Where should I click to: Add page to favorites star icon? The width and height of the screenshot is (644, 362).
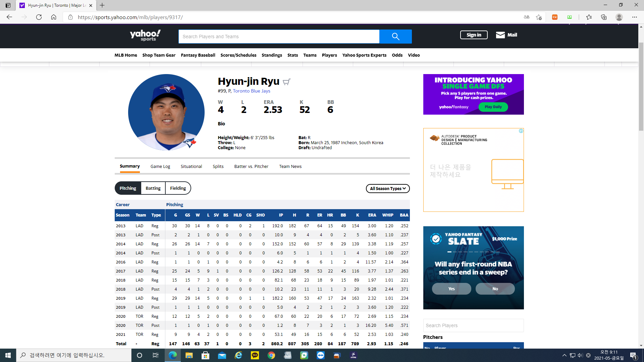[x=539, y=17]
